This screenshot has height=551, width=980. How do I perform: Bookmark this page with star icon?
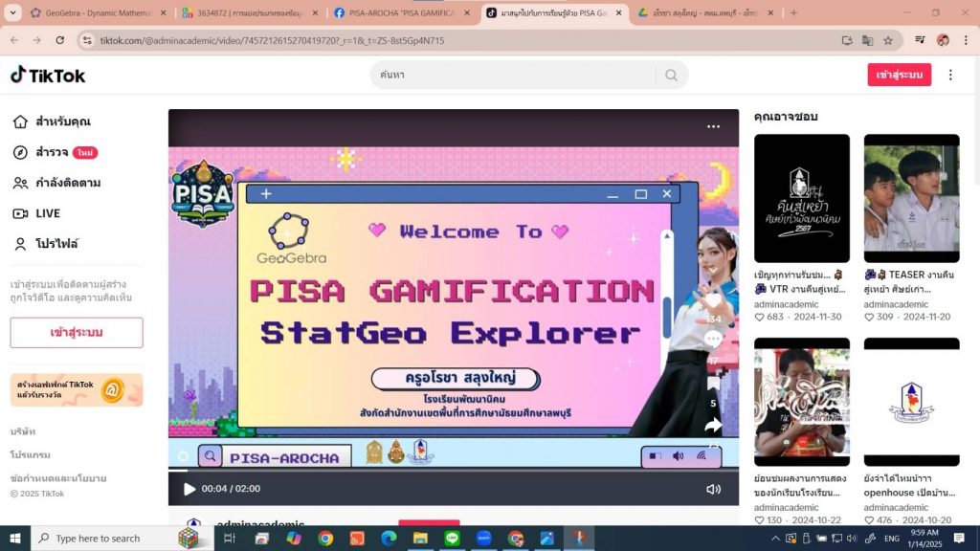pyautogui.click(x=888, y=40)
